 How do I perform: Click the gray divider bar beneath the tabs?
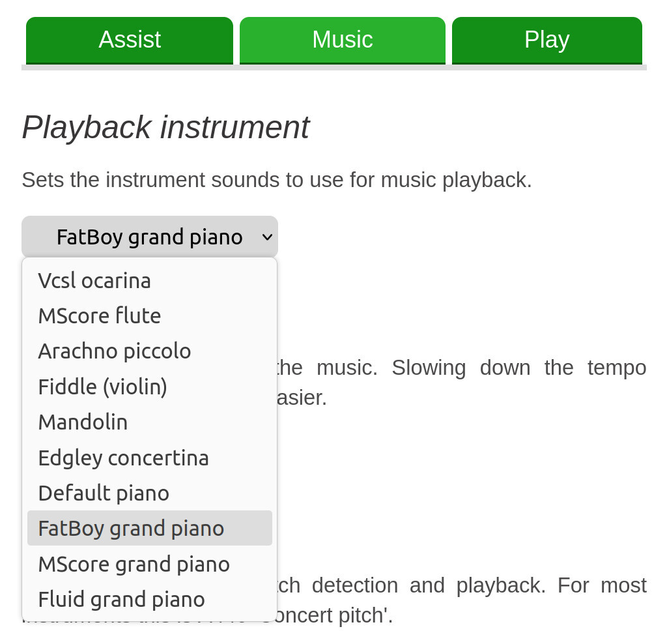click(333, 67)
